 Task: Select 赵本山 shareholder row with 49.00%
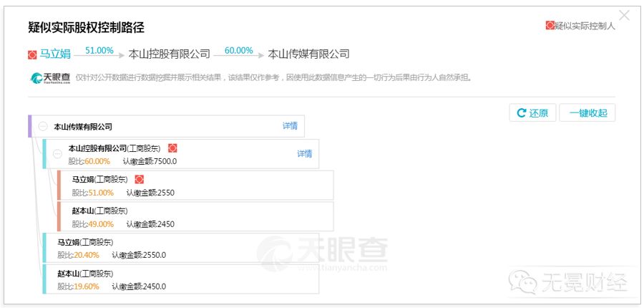[195, 216]
